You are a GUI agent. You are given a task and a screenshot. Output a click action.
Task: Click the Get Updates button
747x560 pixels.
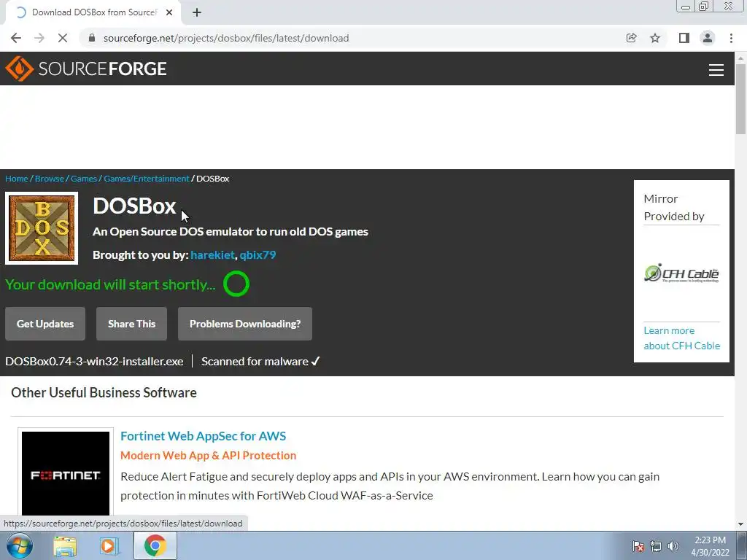tap(45, 324)
